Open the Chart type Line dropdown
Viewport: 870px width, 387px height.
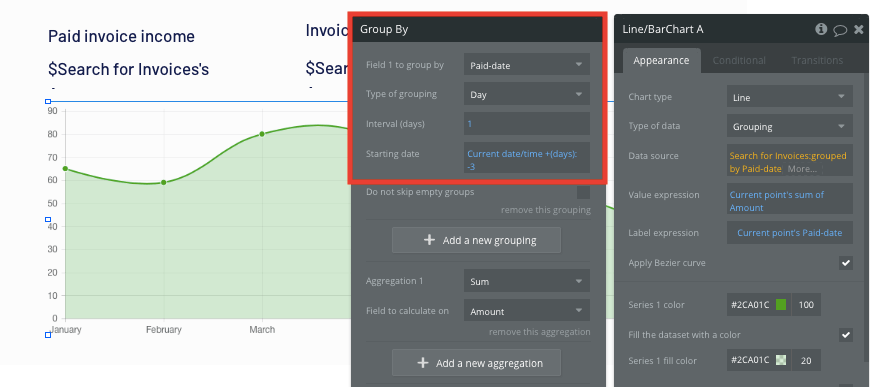790,97
